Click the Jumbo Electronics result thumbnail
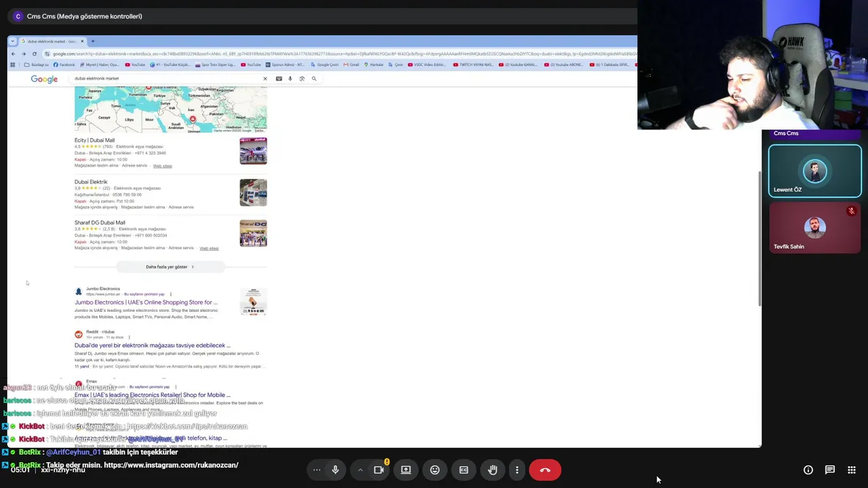The width and height of the screenshot is (868, 488). tap(253, 302)
